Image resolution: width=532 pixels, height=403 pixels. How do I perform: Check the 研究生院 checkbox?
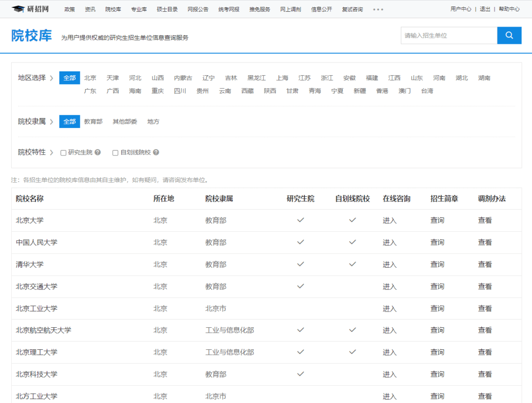63,153
